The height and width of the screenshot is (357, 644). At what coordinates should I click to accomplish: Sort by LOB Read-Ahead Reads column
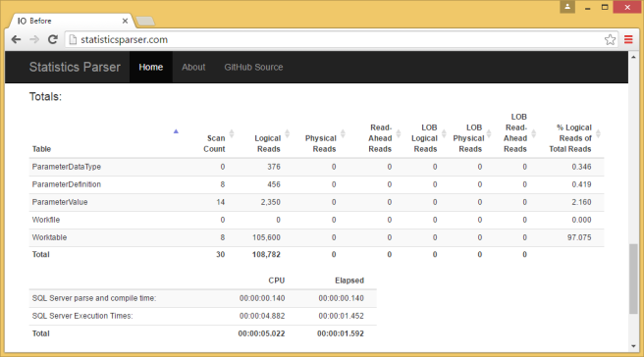click(x=515, y=133)
